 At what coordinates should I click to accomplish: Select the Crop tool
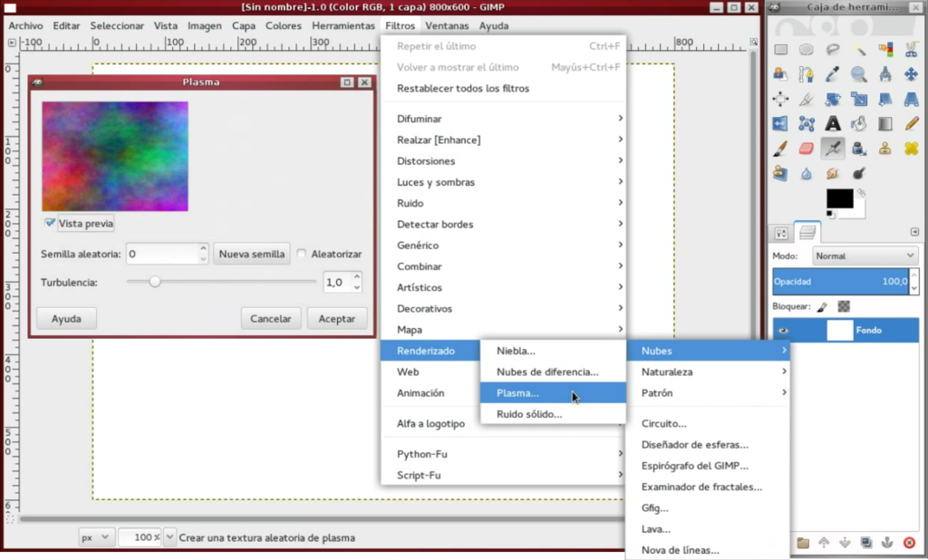[806, 99]
